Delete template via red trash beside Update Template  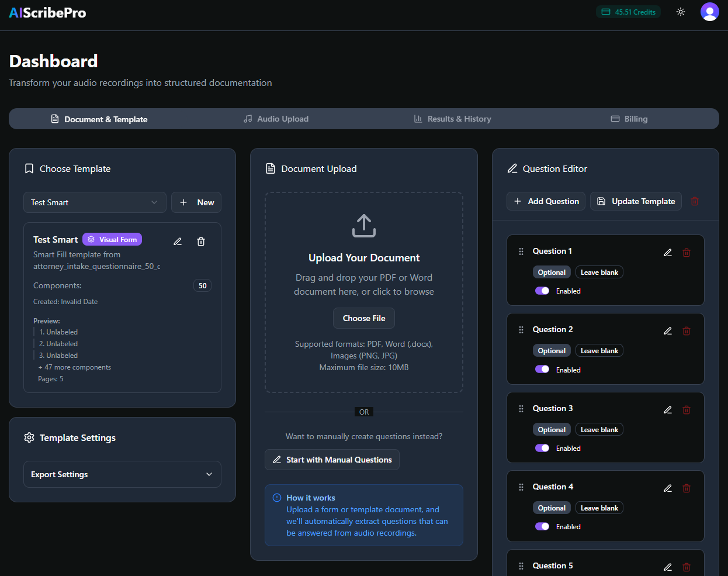pos(695,201)
